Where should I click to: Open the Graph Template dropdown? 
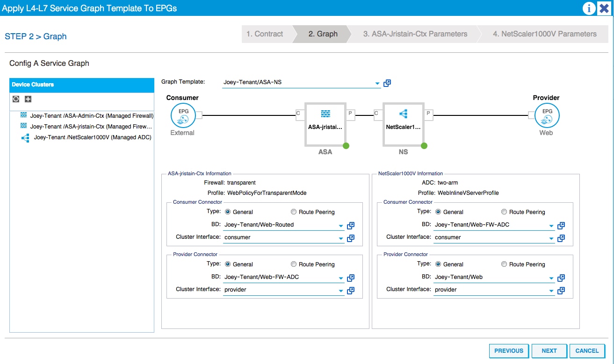pos(377,83)
